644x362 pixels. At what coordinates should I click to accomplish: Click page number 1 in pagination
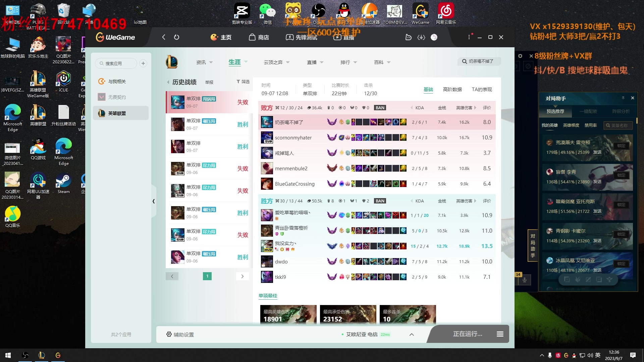207,276
